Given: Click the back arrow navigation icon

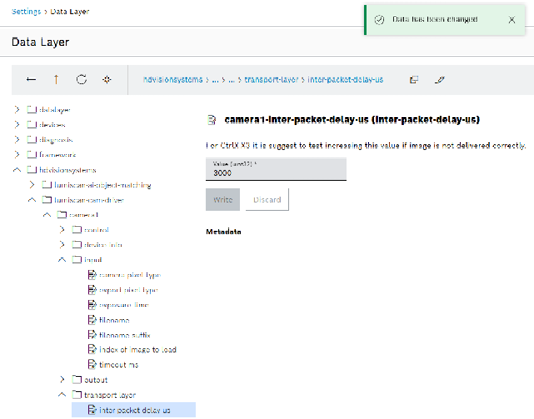Looking at the screenshot, I should (31, 79).
